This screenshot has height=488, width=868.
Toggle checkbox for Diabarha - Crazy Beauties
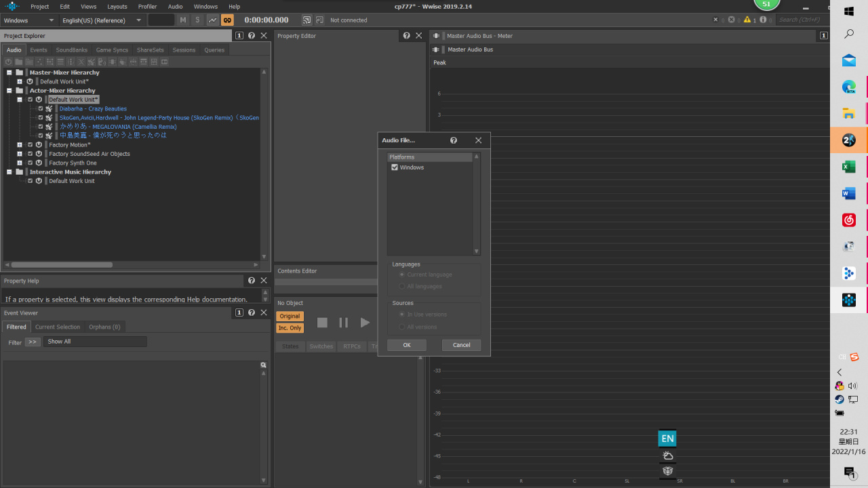pyautogui.click(x=41, y=108)
